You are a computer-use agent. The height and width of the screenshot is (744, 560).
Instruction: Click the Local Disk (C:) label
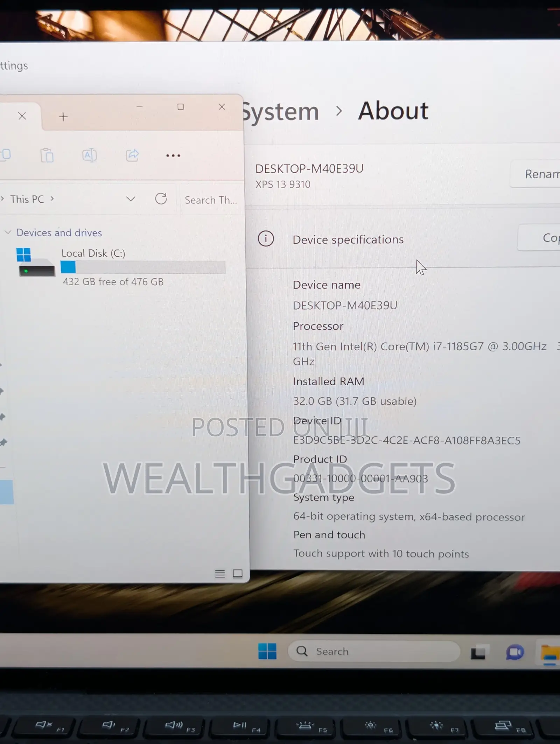click(93, 253)
